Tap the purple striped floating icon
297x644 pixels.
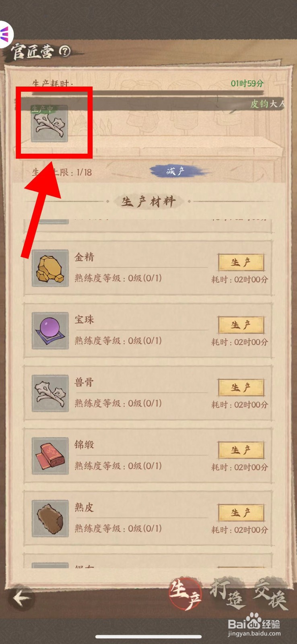click(x=5, y=34)
